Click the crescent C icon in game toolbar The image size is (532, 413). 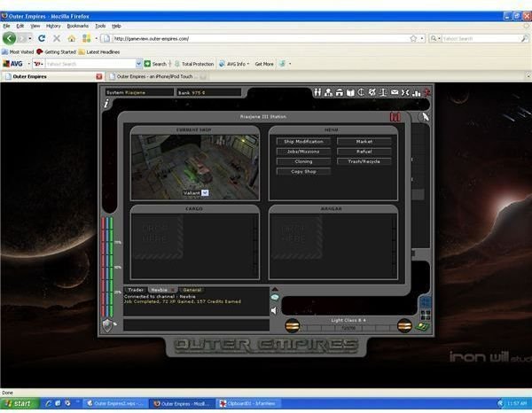pos(361,92)
